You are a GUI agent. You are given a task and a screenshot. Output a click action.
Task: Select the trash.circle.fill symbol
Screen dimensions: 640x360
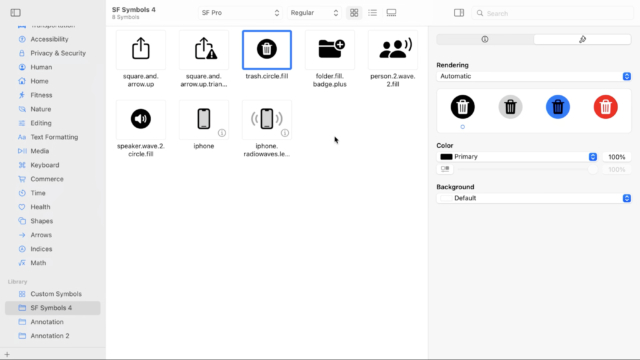click(x=267, y=50)
